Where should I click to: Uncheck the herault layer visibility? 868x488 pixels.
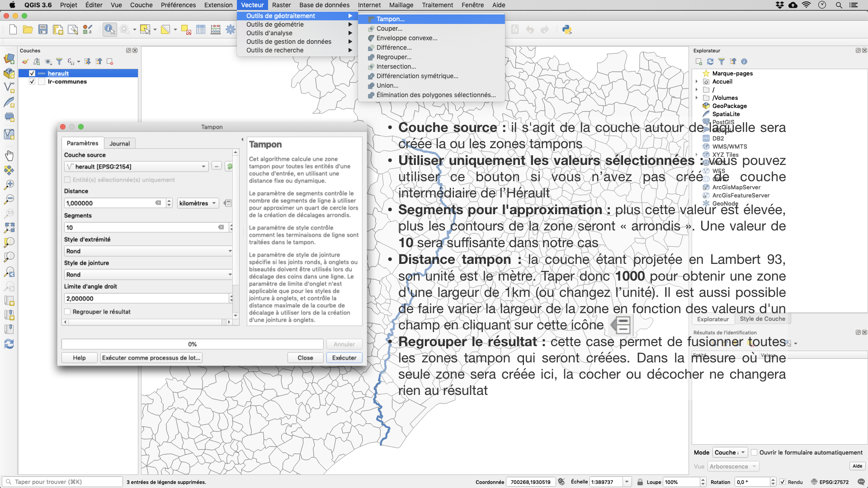[32, 73]
